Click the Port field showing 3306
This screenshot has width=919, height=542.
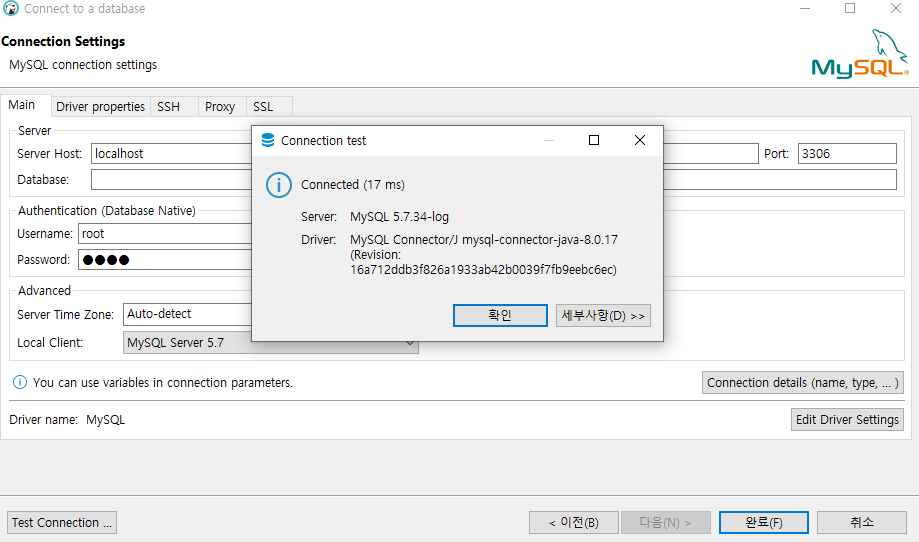coord(847,154)
